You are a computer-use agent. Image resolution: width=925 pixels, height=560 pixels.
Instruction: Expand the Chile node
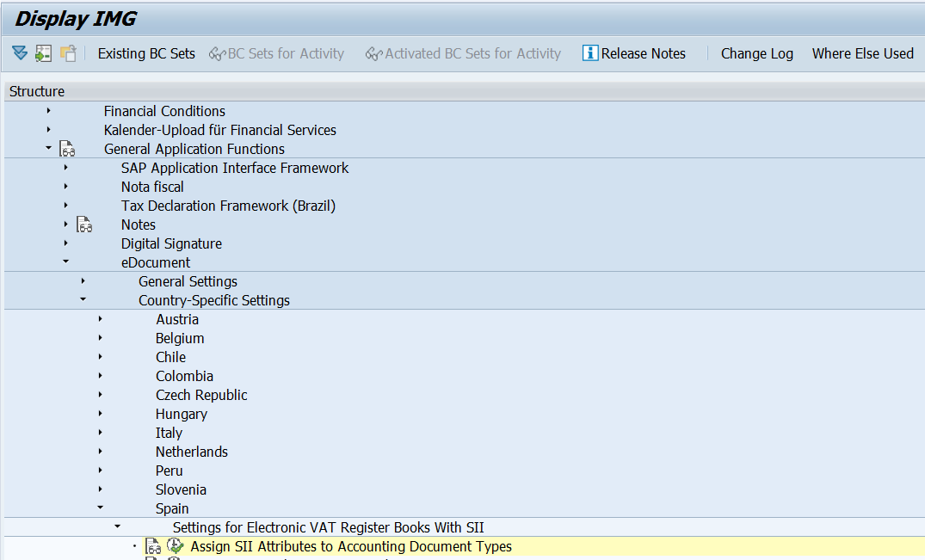[x=101, y=357]
